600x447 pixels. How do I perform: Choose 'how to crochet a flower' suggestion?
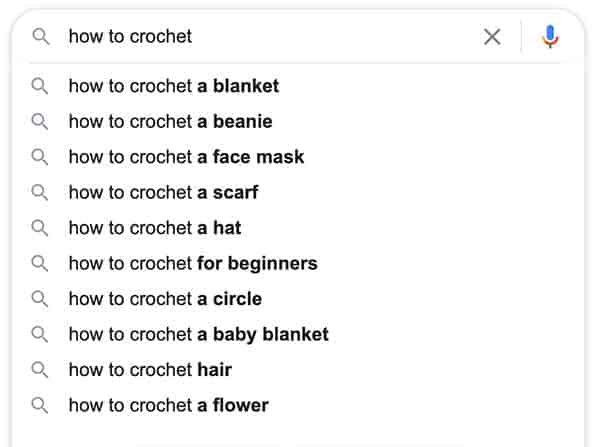(169, 405)
